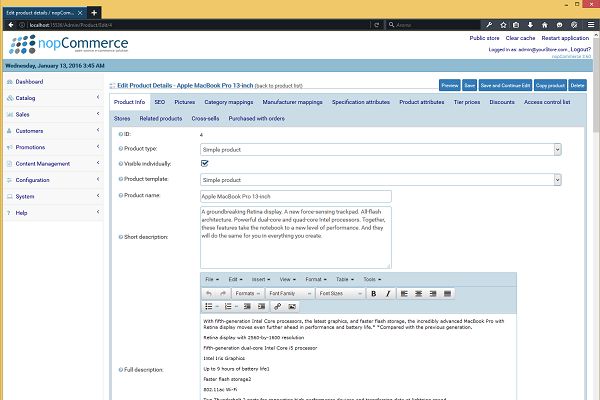This screenshot has height=400, width=600.
Task: Click the Bold icon in the editor toolbar
Action: tap(373, 293)
